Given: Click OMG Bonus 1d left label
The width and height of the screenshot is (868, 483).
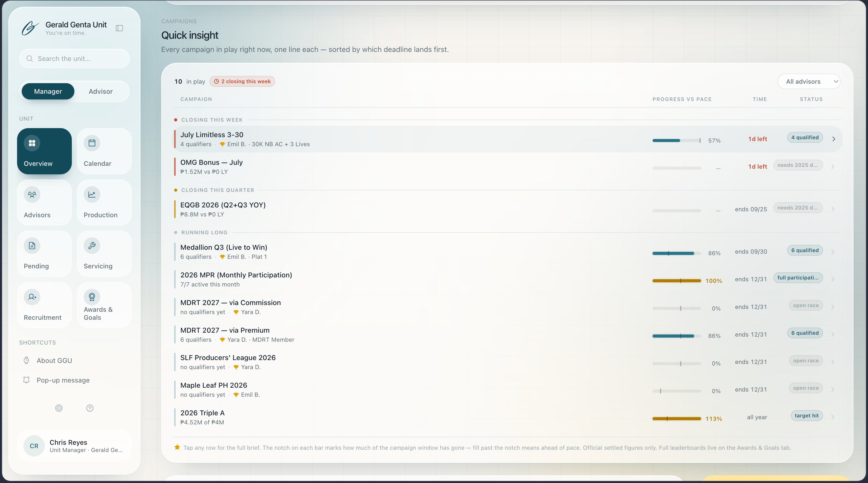Looking at the screenshot, I should [x=757, y=167].
